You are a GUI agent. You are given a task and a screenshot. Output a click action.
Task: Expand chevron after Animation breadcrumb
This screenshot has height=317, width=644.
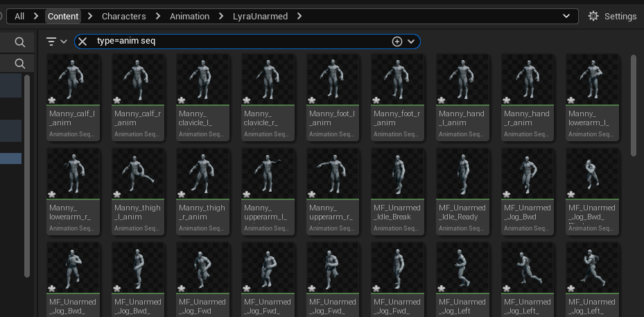[x=221, y=17]
